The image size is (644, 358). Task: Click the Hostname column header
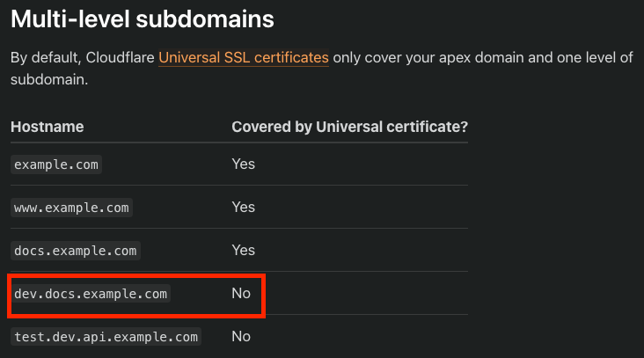[x=47, y=127]
